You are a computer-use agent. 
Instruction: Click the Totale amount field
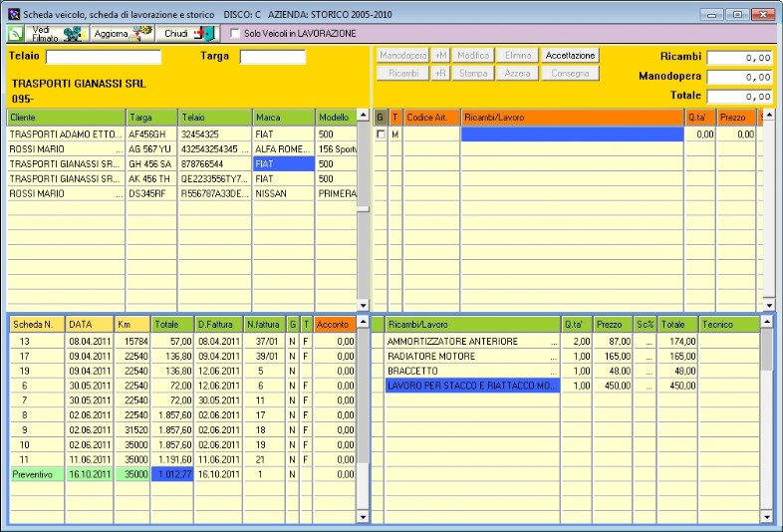(740, 97)
